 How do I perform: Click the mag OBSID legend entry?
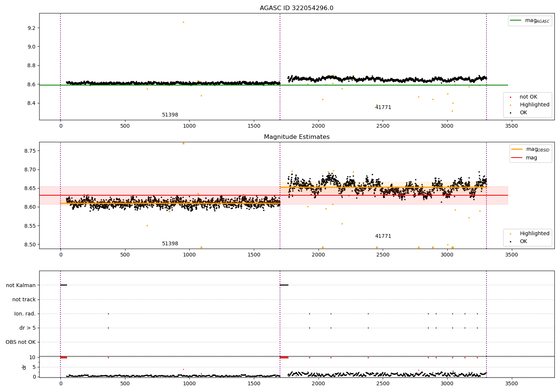(x=531, y=149)
